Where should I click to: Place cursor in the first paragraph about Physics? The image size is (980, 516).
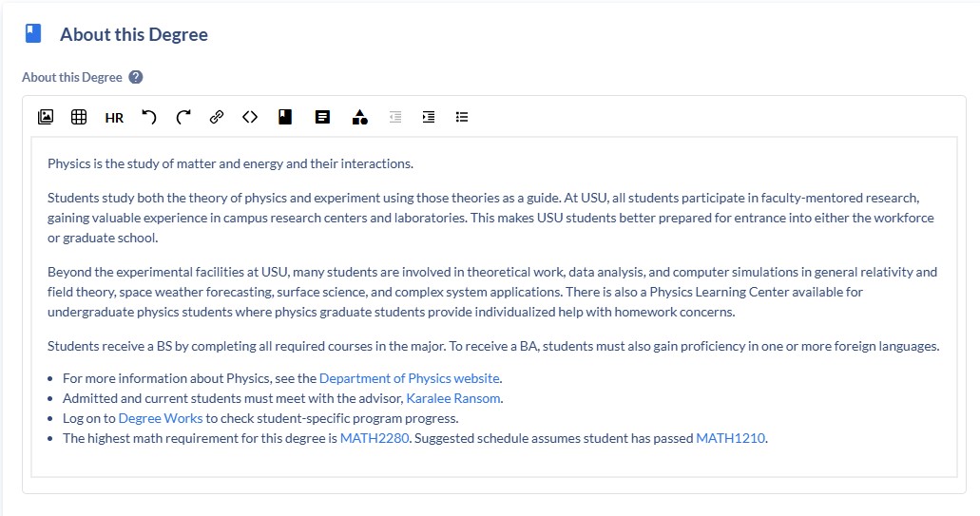(x=230, y=163)
